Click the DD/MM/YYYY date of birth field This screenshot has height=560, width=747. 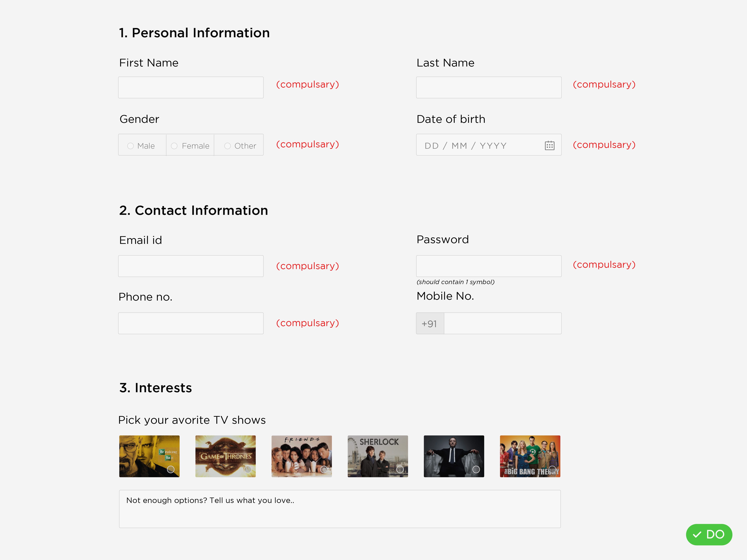480,145
